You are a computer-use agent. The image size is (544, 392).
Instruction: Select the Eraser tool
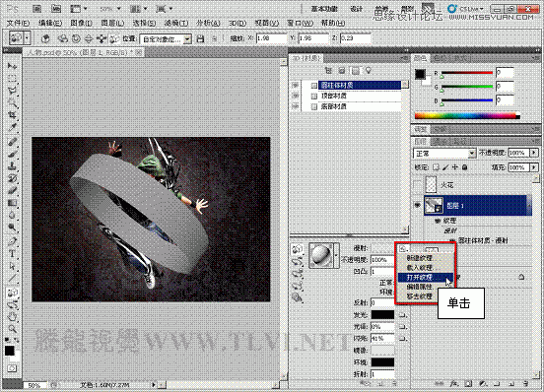tap(12, 190)
